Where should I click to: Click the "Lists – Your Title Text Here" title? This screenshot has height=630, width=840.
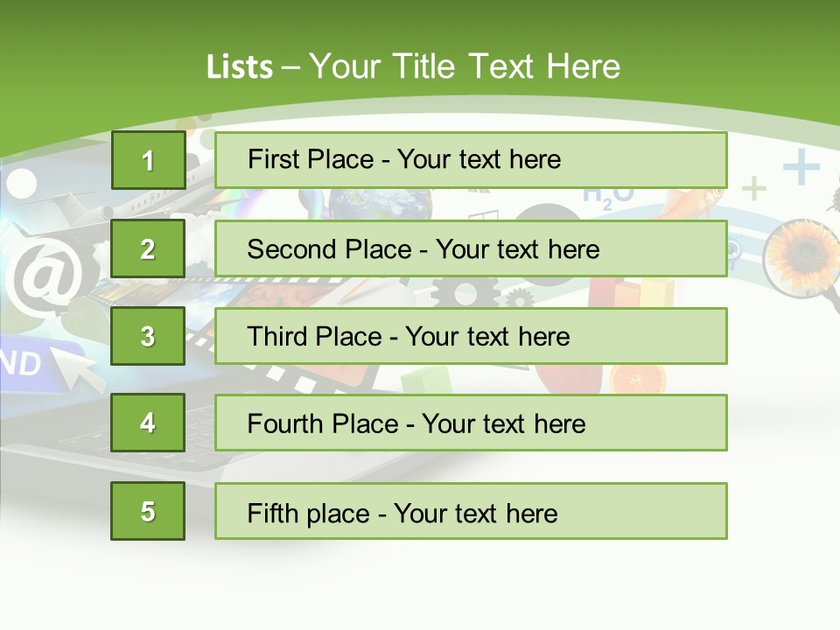coord(413,66)
